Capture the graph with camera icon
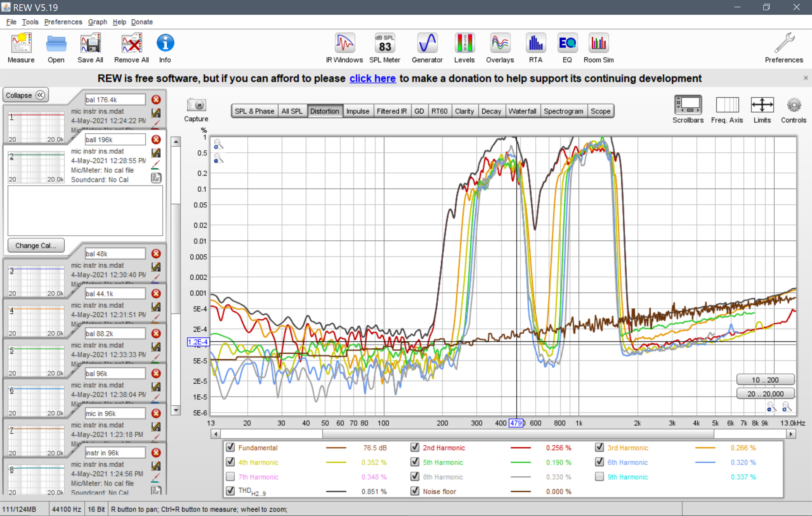Viewport: 812px width, 516px height. [x=196, y=105]
